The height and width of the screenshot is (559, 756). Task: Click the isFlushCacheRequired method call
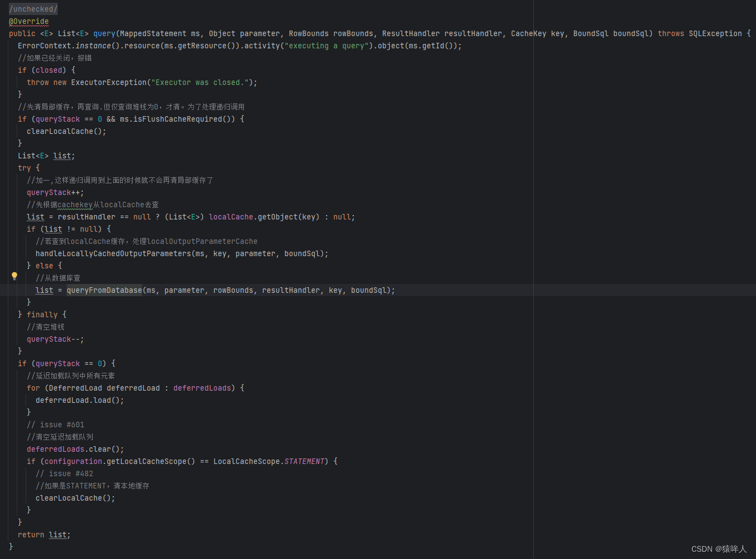tap(178, 119)
